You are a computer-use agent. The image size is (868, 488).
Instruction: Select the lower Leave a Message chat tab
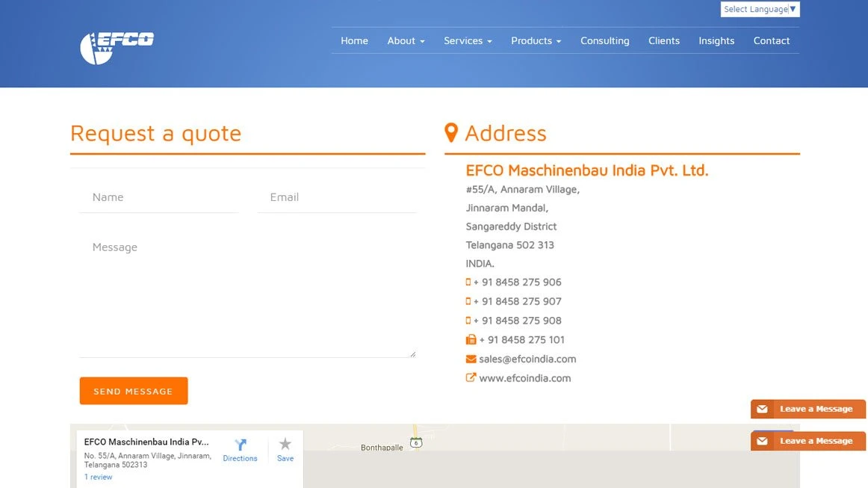coord(810,441)
